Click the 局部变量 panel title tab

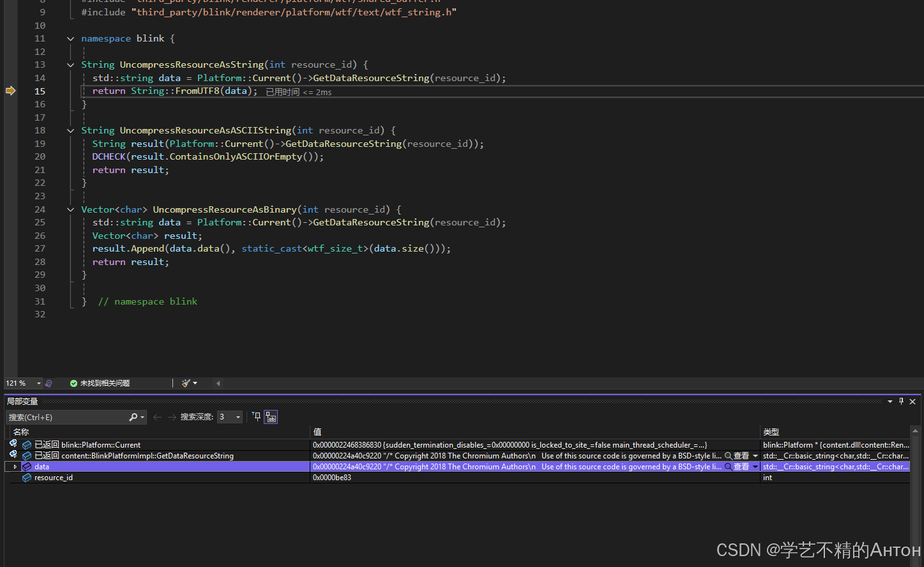pos(22,401)
